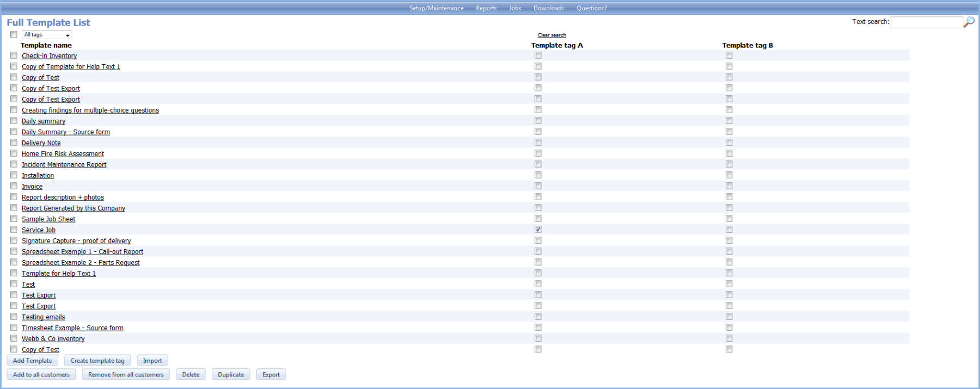Click Create template tag button
The image size is (980, 389).
click(97, 361)
